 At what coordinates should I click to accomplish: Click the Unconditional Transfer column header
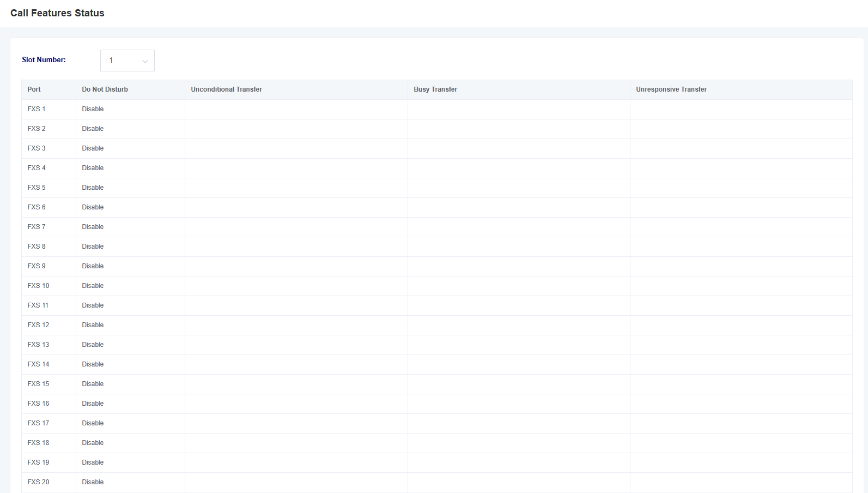[296, 89]
